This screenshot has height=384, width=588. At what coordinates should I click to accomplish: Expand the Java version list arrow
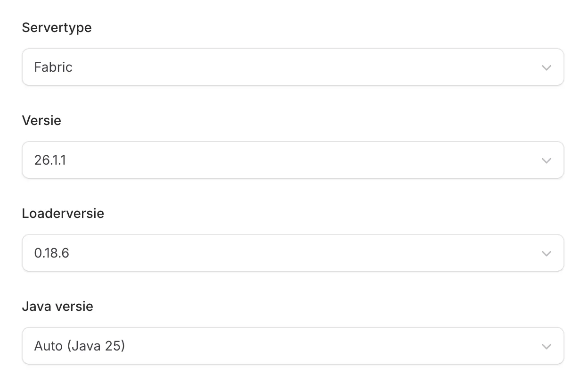(547, 346)
